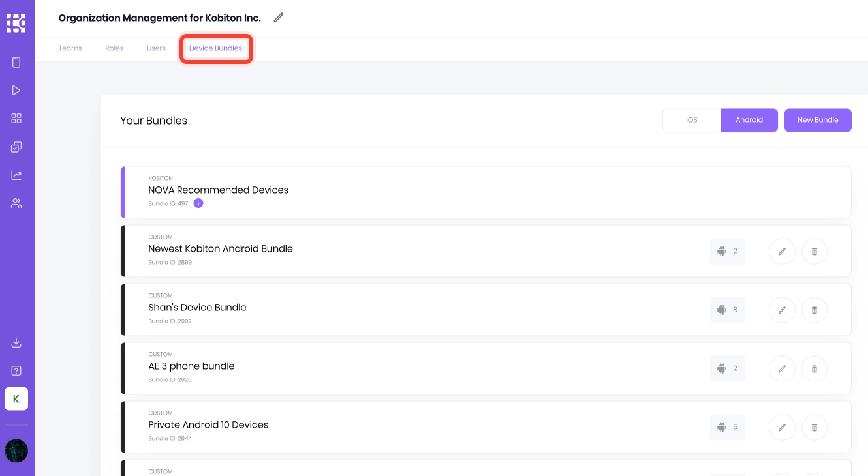
Task: Click the KOBITON label above NOVA bundle
Action: pyautogui.click(x=161, y=178)
